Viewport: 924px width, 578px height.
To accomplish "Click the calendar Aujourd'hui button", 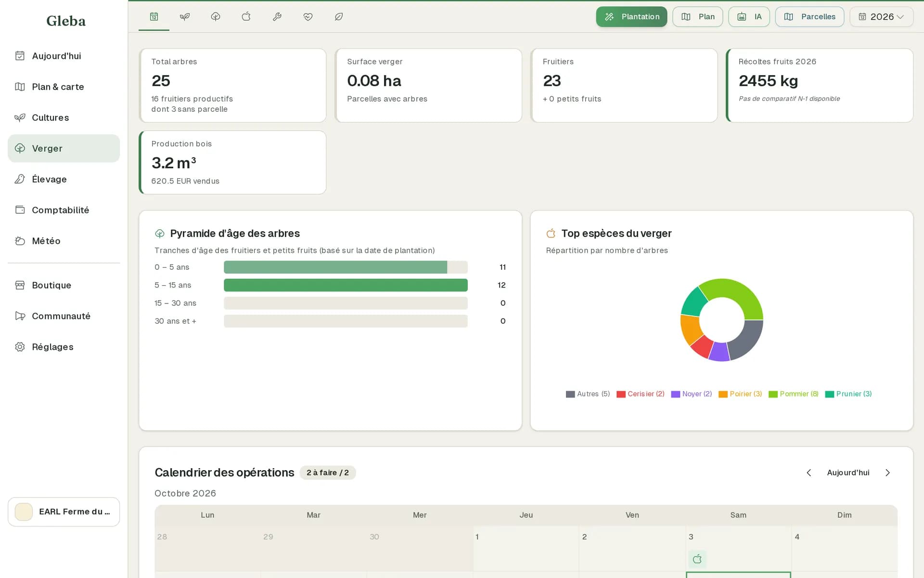I will tap(848, 473).
